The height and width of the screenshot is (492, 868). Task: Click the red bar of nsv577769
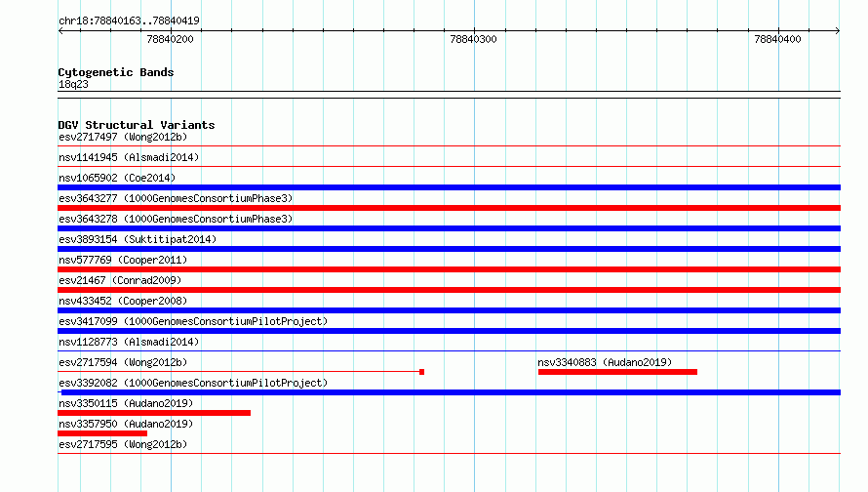coord(449,269)
